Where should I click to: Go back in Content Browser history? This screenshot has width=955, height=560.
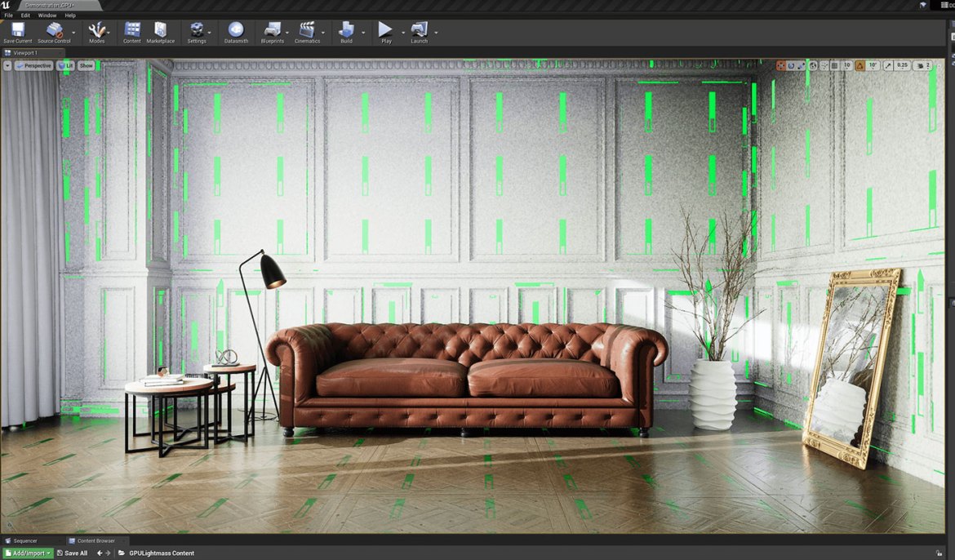click(100, 553)
